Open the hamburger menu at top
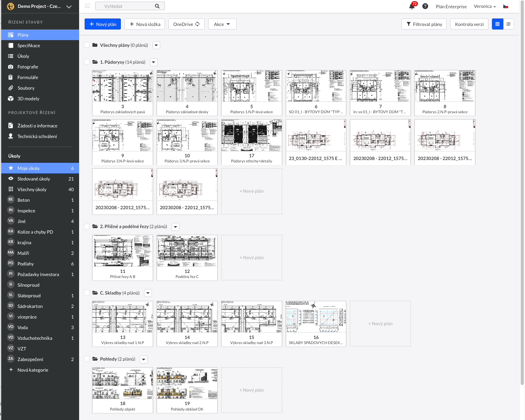The width and height of the screenshot is (525, 420). 87,6
